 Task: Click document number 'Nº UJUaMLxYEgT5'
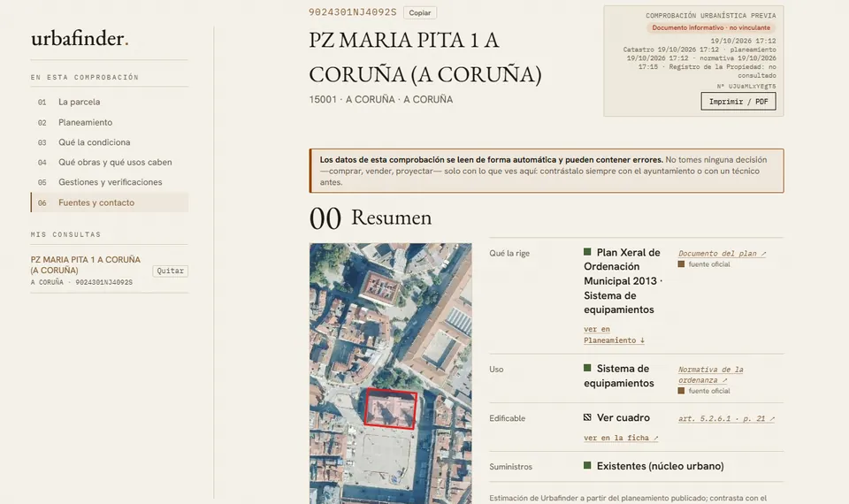pos(746,87)
